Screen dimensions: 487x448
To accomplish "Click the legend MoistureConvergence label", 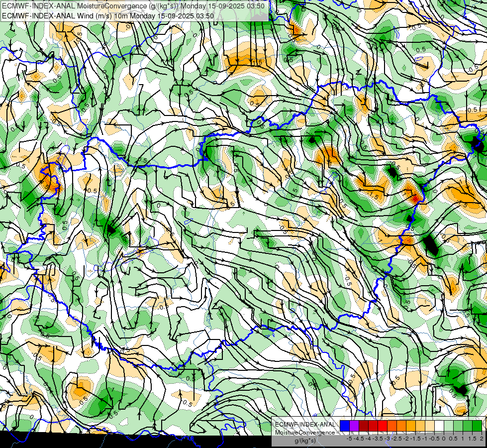I will click(x=305, y=433).
